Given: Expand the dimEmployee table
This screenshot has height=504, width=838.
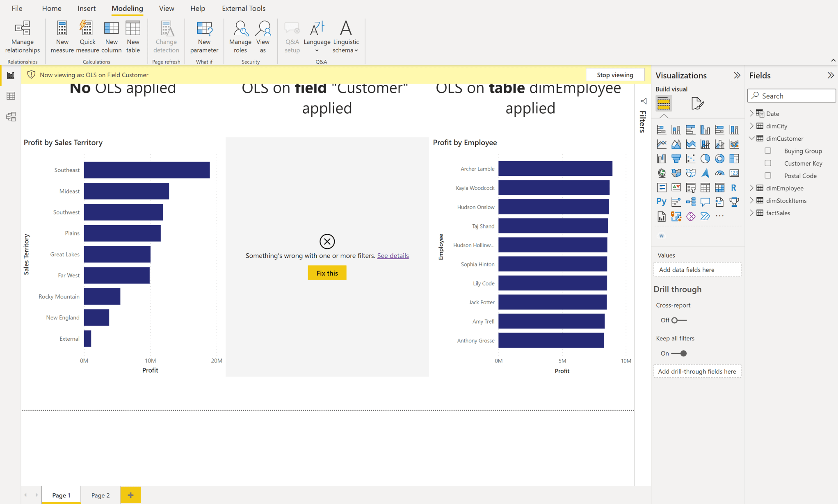Looking at the screenshot, I should [752, 188].
